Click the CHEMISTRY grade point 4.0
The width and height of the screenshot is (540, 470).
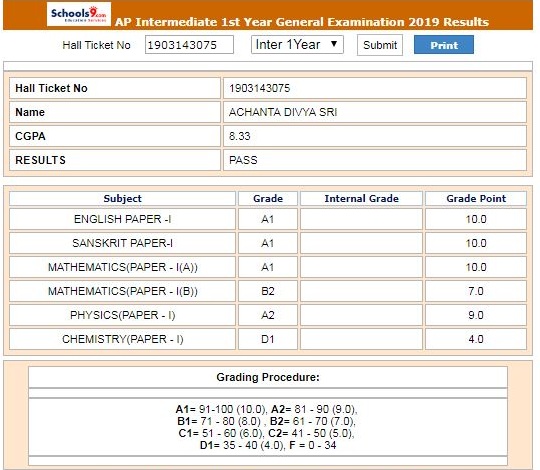tap(476, 339)
